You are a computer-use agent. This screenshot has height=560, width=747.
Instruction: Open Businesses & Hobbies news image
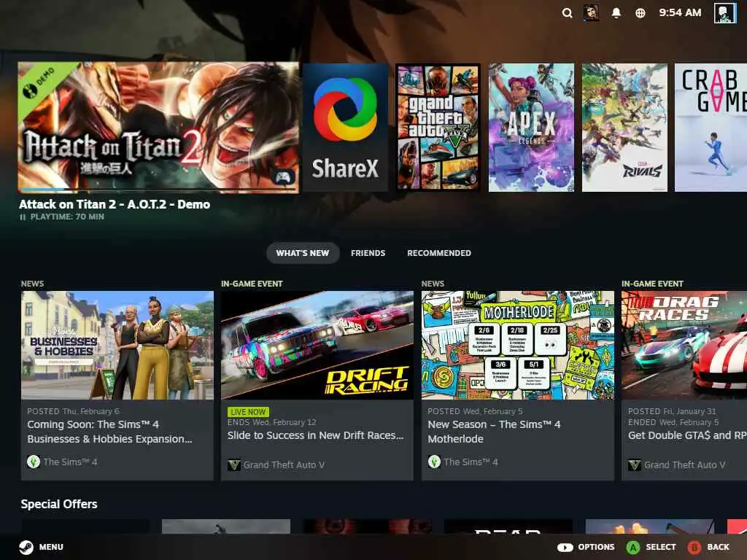[117, 345]
